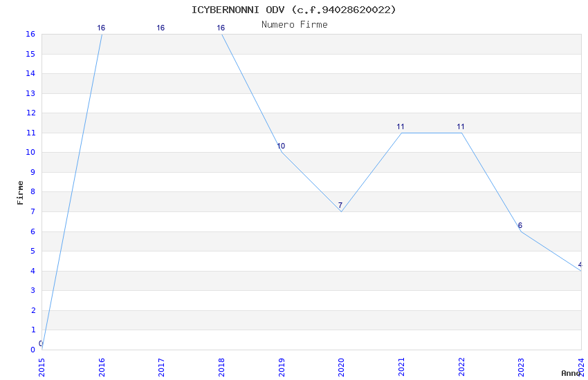The image size is (588, 380).
Task: Select the subtitle Numero Firme
Action: click(295, 25)
